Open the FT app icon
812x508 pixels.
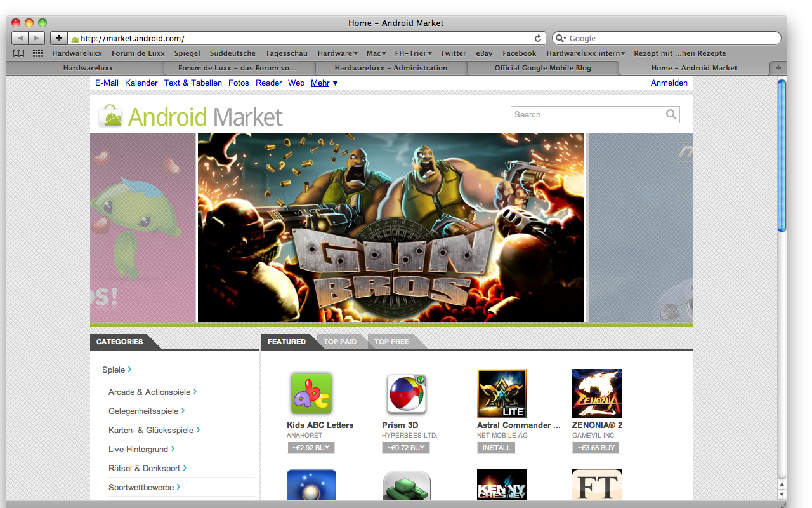coord(597,485)
